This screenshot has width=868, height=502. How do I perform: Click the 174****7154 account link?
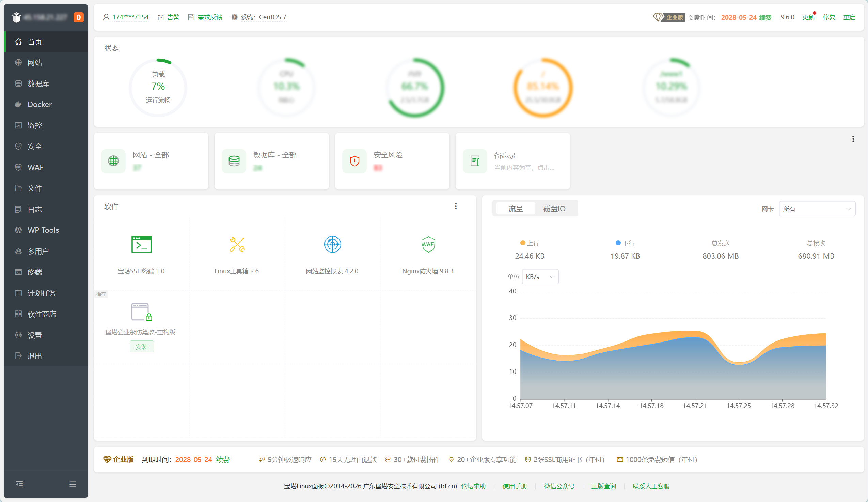point(130,17)
